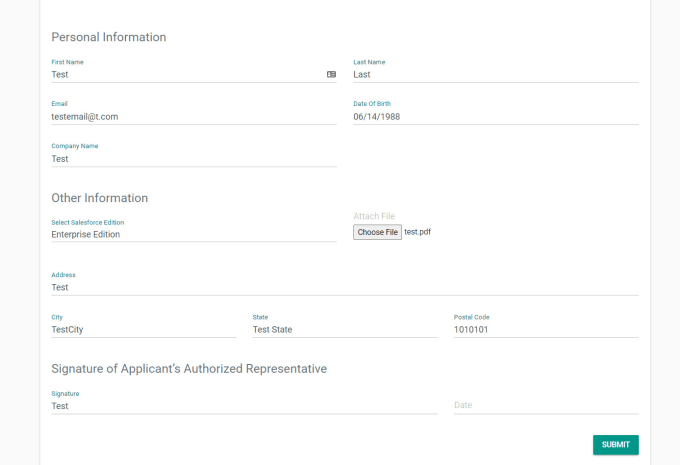The height and width of the screenshot is (465, 680).
Task: Click the contact card icon in First Name
Action: (x=331, y=75)
